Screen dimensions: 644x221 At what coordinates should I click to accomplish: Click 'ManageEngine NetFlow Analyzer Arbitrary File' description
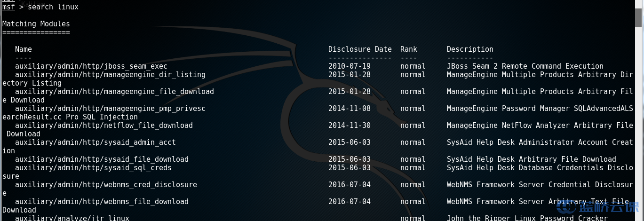coord(540,126)
